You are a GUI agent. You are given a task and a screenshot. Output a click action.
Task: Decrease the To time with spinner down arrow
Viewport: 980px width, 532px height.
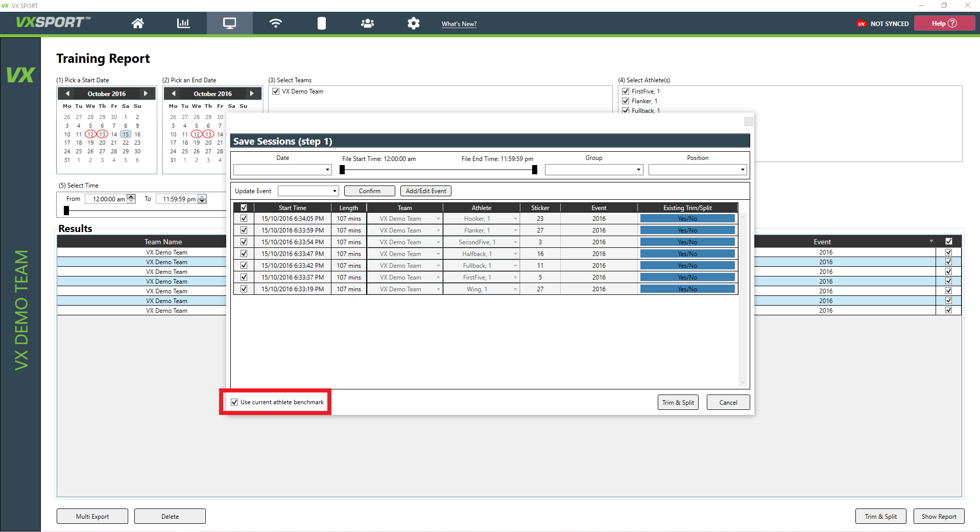pyautogui.click(x=202, y=201)
